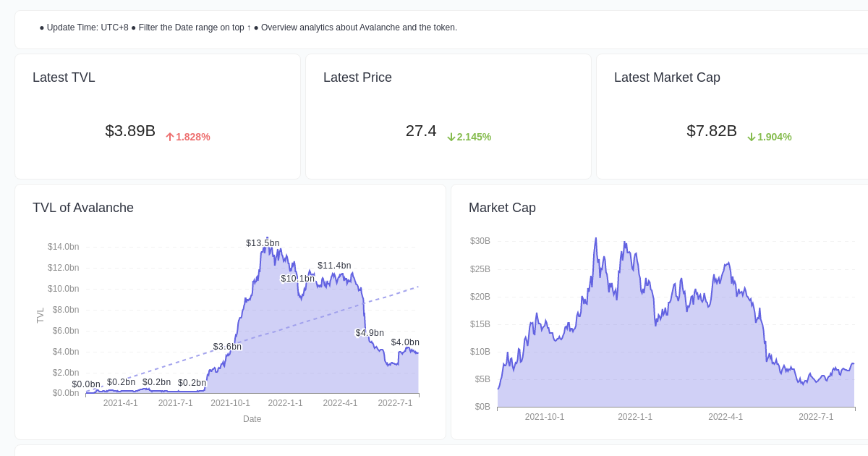Click the $13.5bn peak label on TVL chart
The image size is (868, 456).
coord(263,243)
